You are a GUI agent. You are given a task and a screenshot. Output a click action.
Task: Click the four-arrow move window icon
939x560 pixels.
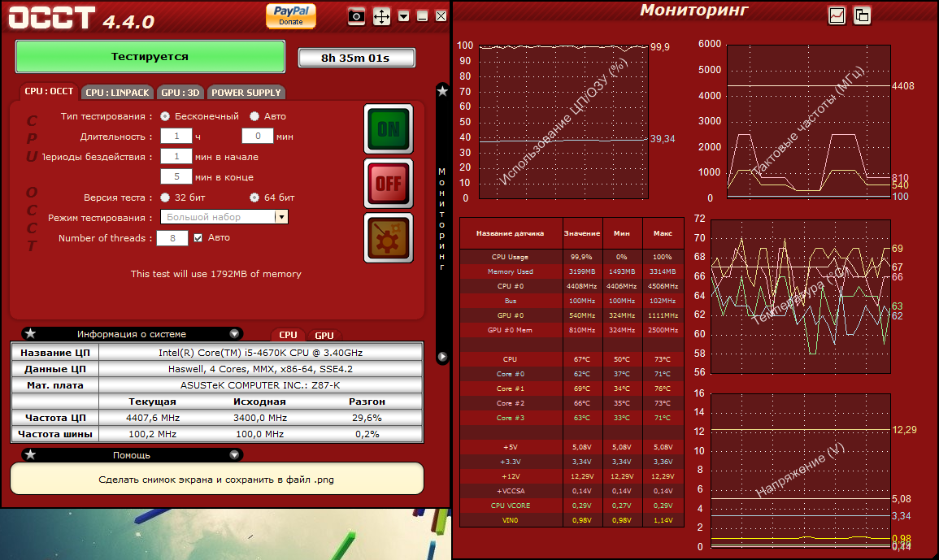(381, 16)
